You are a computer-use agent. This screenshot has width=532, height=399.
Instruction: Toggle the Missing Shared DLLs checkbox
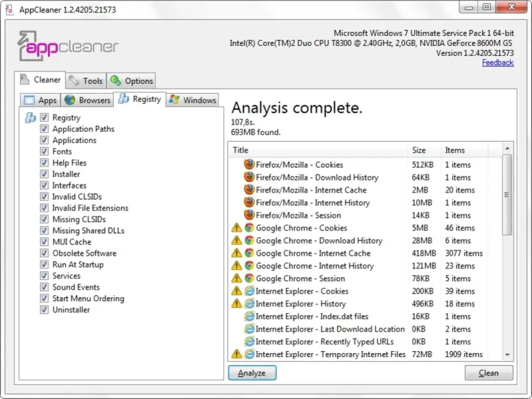44,230
